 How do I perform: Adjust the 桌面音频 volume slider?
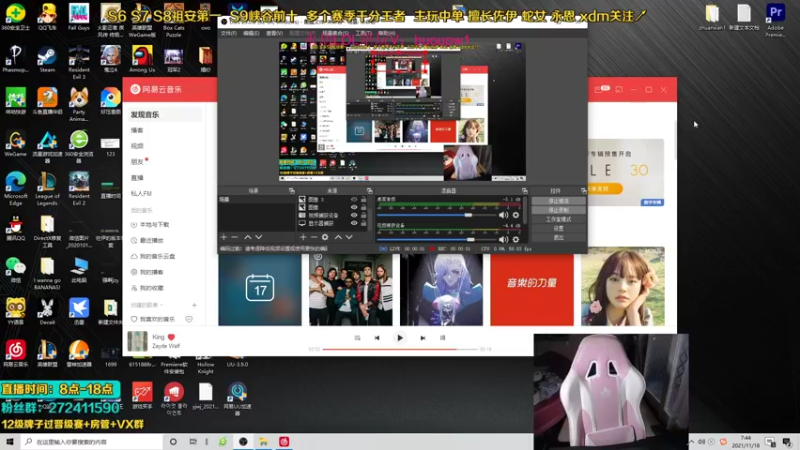click(x=438, y=215)
